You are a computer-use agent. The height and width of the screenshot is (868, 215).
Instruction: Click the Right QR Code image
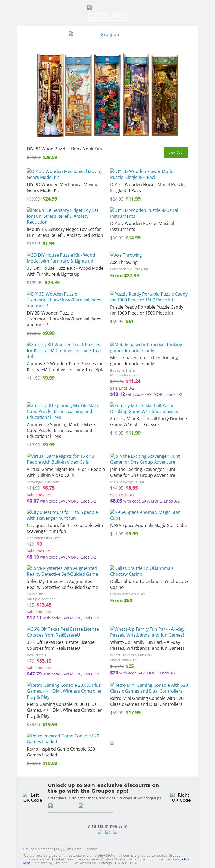pos(181,797)
